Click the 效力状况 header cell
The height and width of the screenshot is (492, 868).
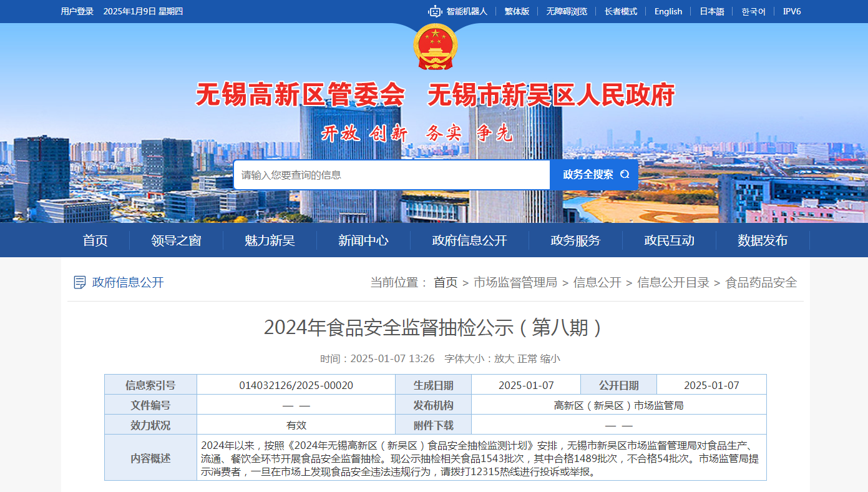point(150,425)
